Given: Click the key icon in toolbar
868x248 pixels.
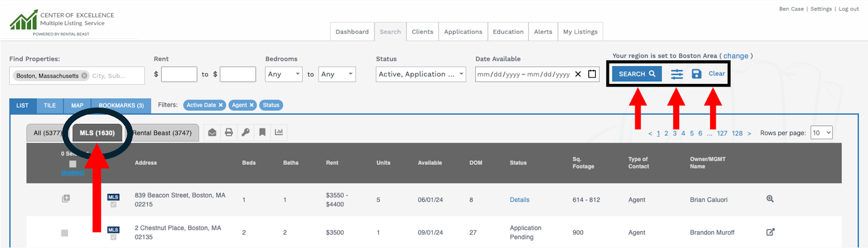Looking at the screenshot, I should click(246, 132).
